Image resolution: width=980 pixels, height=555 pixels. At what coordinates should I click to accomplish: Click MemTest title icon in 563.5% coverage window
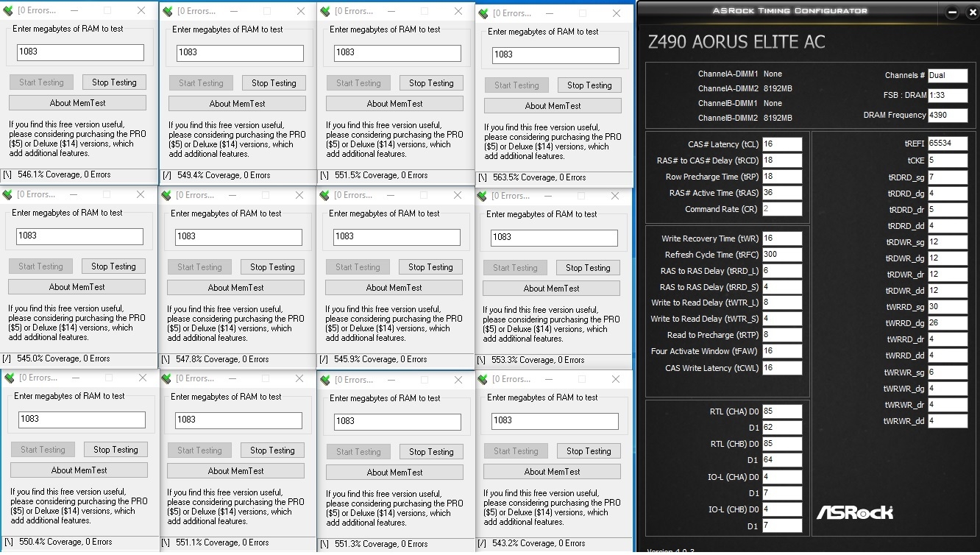coord(483,14)
